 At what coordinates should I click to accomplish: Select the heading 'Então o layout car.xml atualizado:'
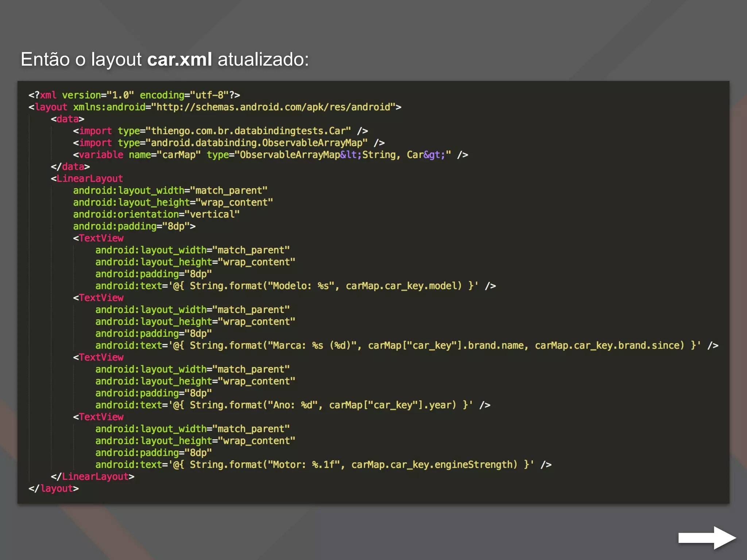[165, 59]
